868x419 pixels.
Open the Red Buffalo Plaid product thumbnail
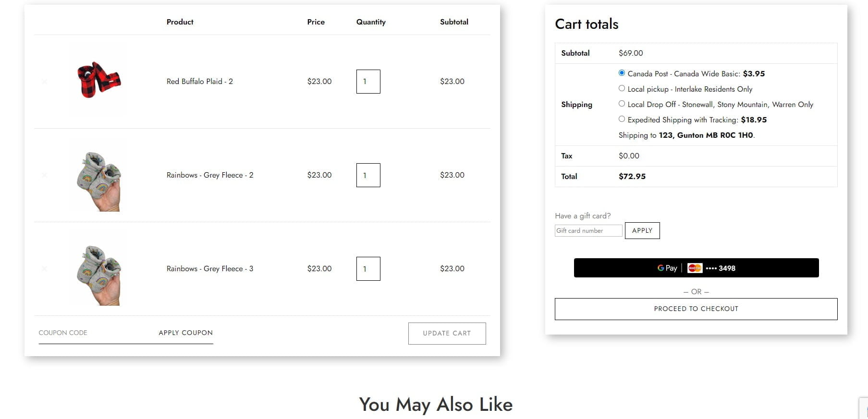[x=98, y=81]
